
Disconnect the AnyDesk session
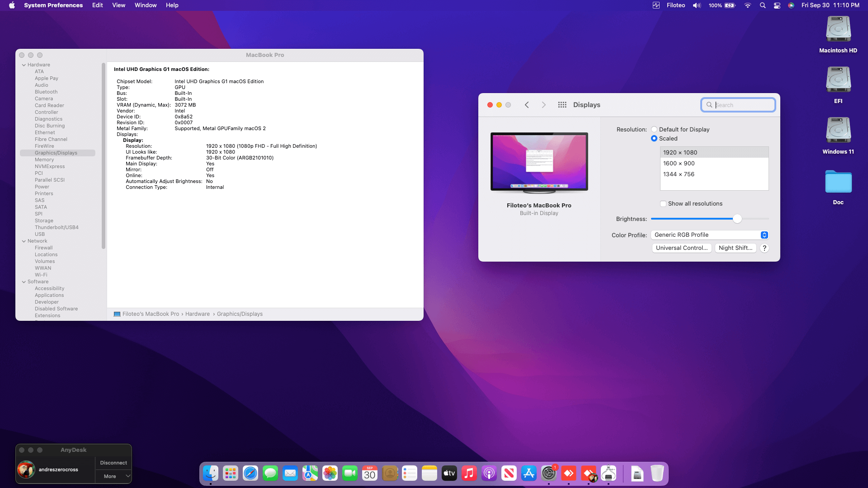[x=113, y=463]
